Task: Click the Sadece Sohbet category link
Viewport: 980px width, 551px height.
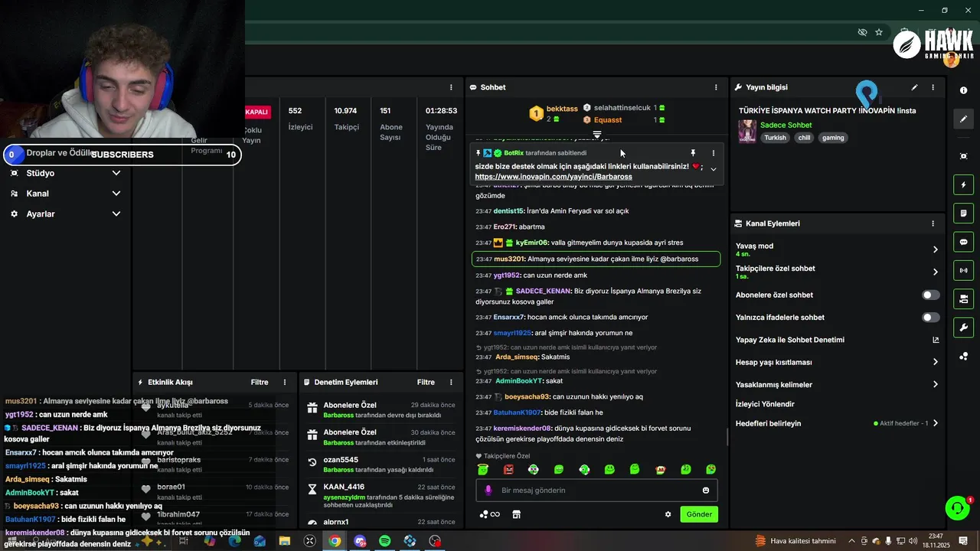Action: click(786, 125)
